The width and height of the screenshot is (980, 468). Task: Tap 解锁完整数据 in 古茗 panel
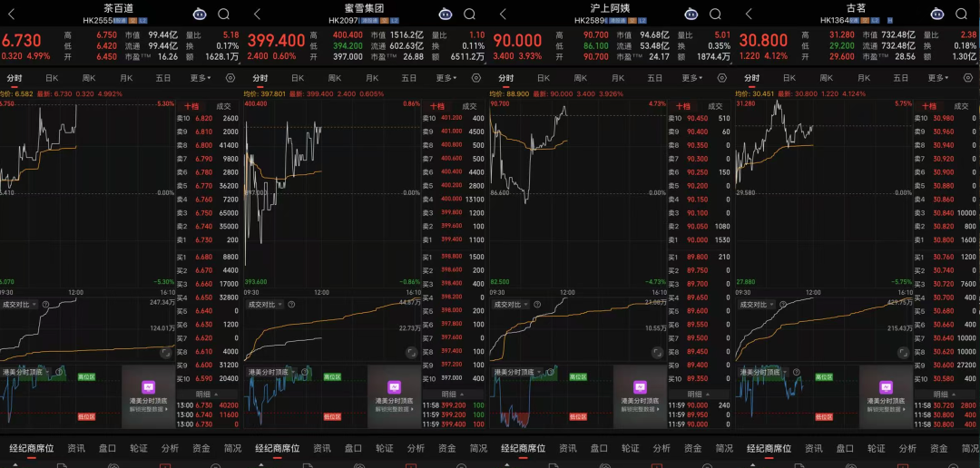point(885,410)
